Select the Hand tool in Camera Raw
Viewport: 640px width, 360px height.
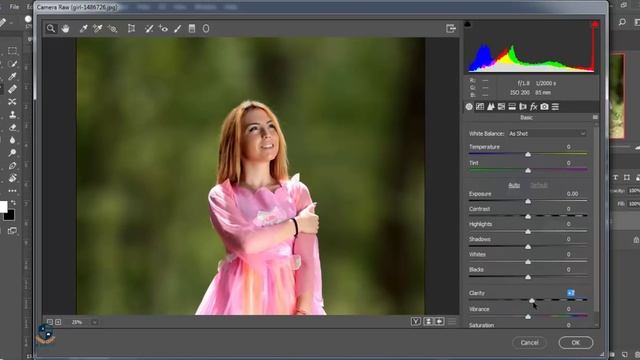coord(65,29)
